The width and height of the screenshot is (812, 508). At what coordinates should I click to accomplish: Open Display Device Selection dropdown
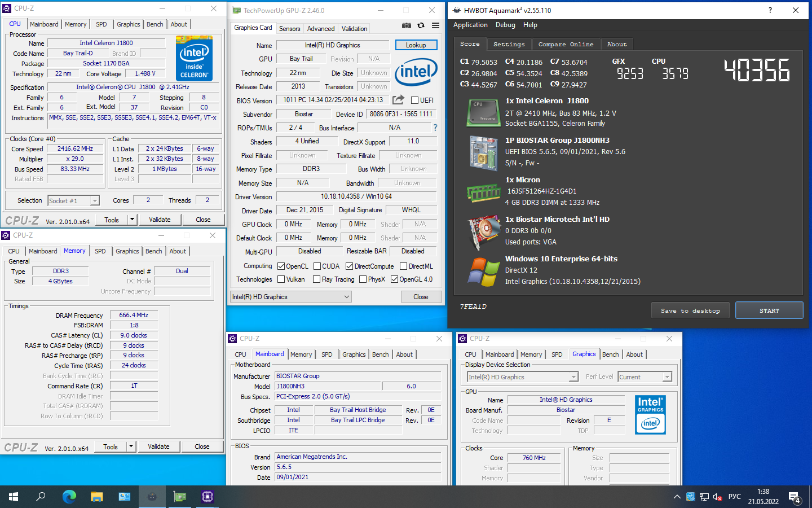pyautogui.click(x=523, y=377)
